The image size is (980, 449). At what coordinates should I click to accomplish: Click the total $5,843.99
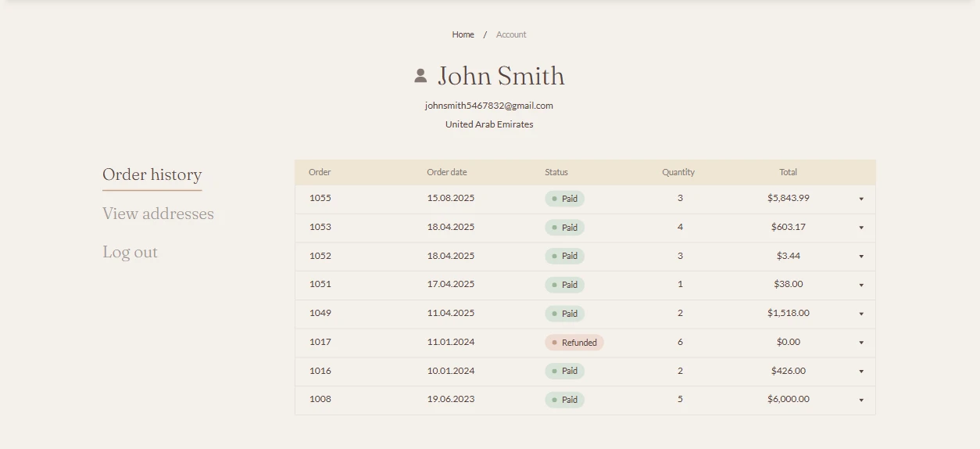click(789, 198)
